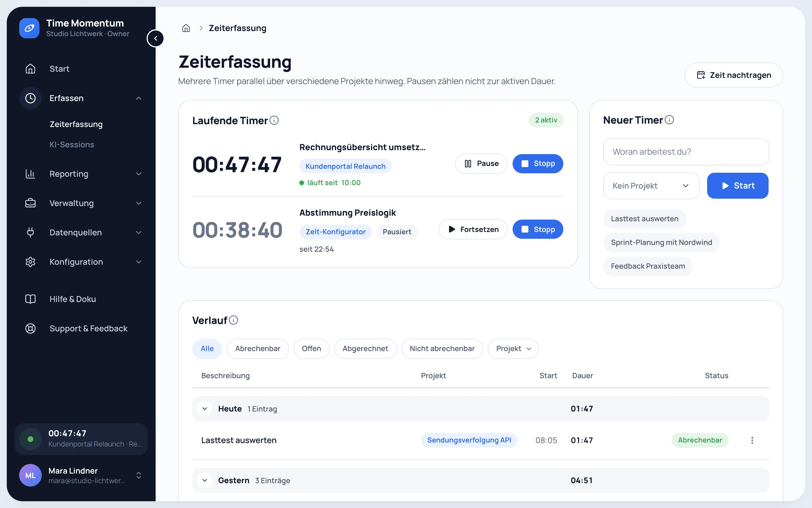This screenshot has width=812, height=508.
Task: Pause the Rechnungsübersicht timer
Action: (481, 164)
